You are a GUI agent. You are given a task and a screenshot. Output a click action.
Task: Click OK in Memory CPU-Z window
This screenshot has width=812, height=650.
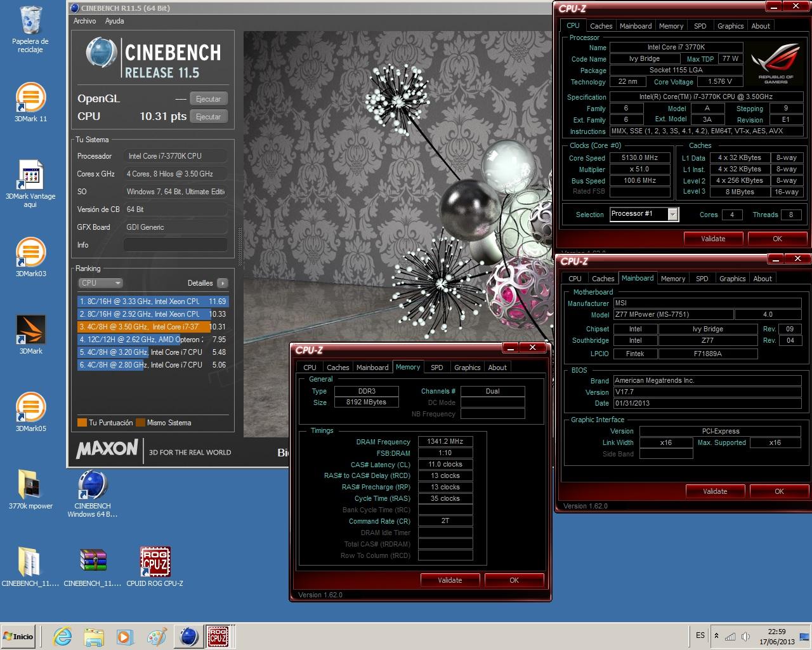click(514, 580)
